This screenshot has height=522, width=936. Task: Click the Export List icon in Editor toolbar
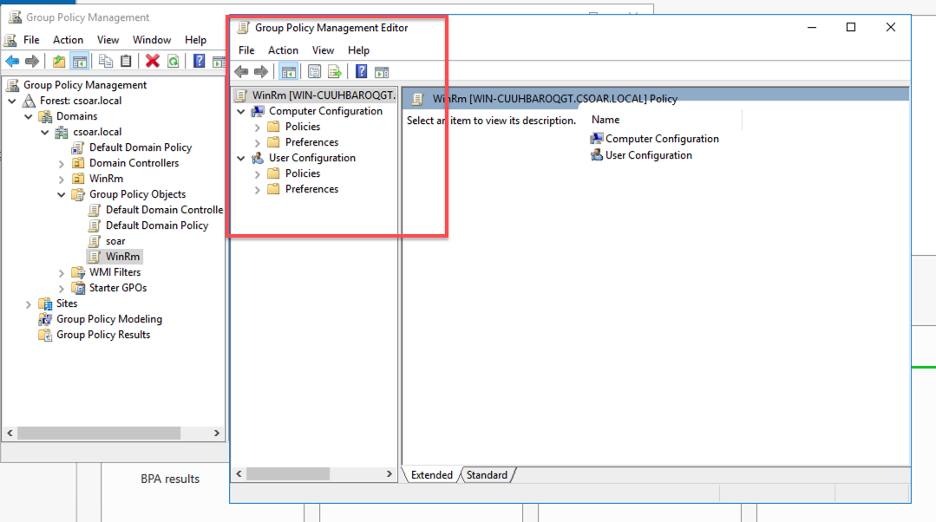coord(334,72)
